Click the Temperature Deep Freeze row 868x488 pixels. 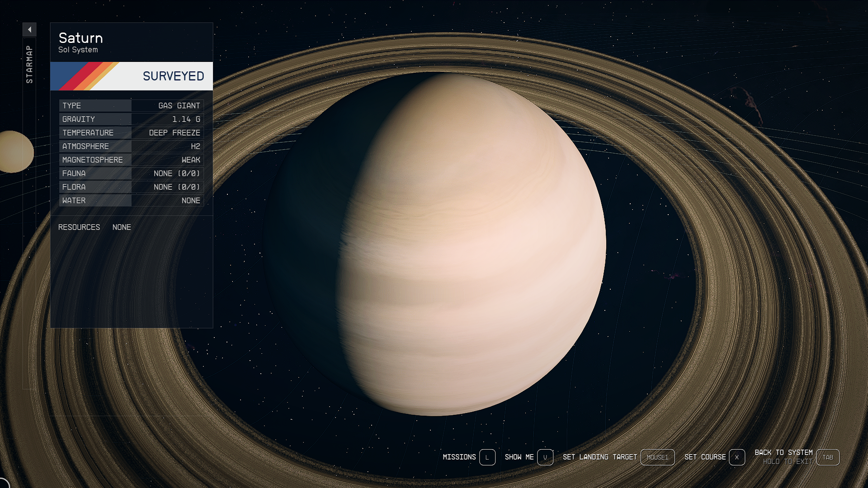131,133
